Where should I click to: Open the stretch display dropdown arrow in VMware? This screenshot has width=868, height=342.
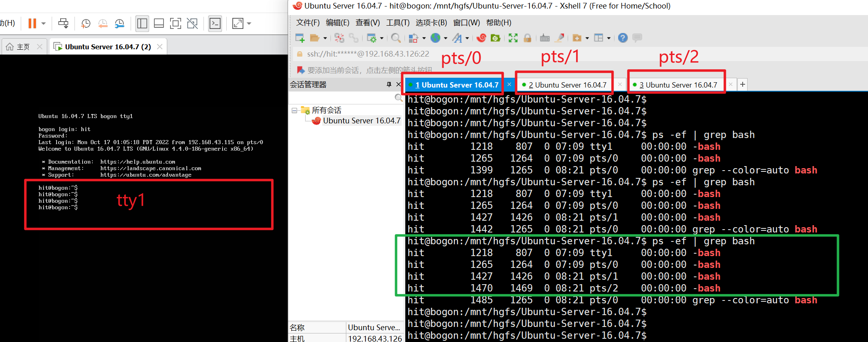[249, 24]
